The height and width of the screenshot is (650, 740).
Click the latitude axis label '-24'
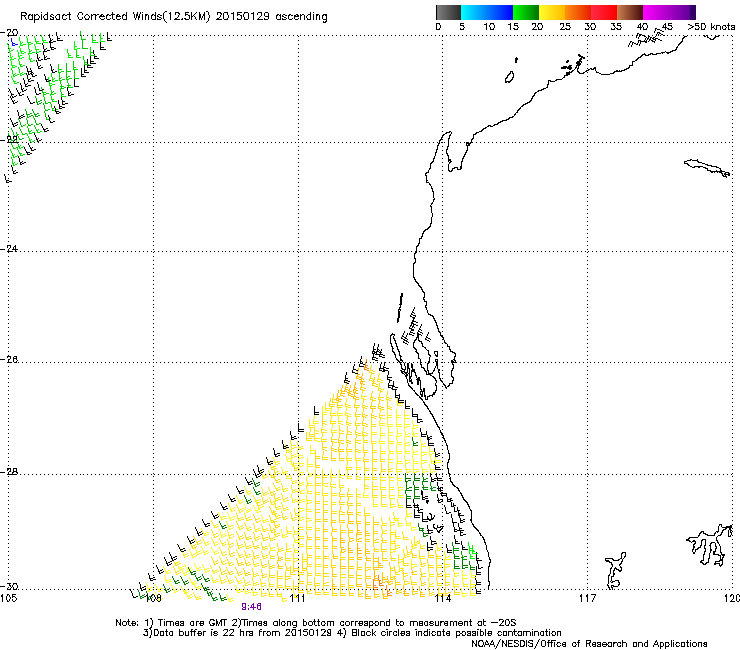coord(9,248)
